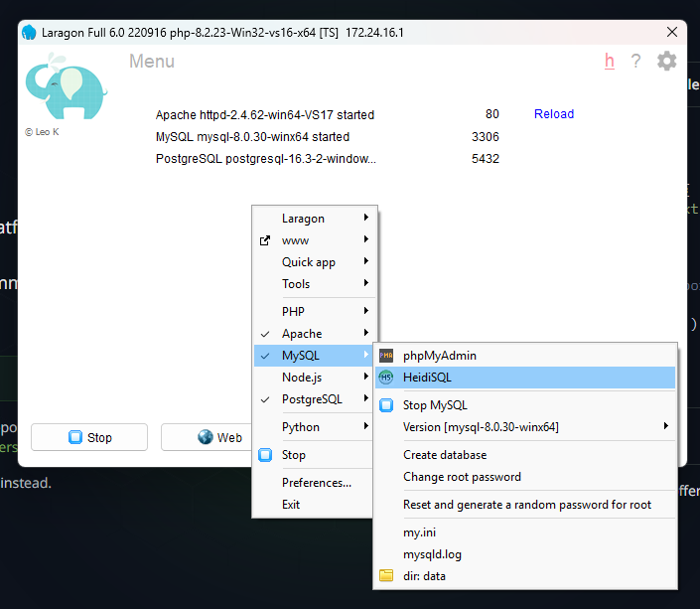700x609 pixels.
Task: Expand the Laragon submenu arrow
Action: coord(366,218)
